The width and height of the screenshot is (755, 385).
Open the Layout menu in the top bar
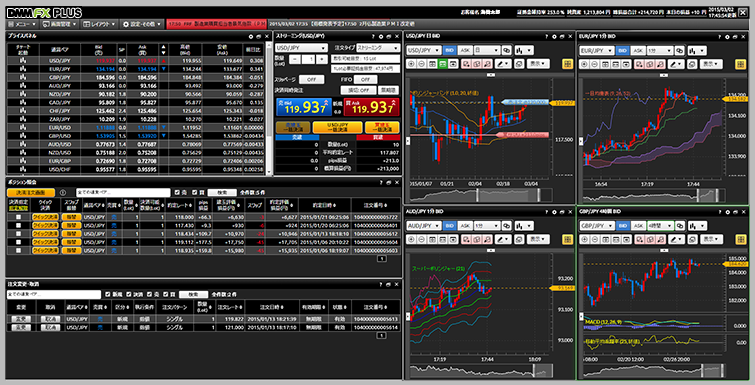tap(99, 24)
